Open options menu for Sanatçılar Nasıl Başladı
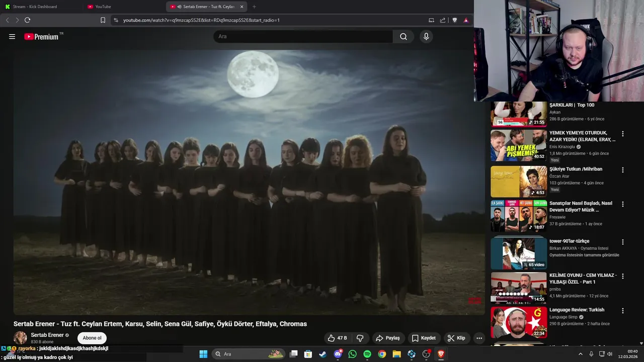The height and width of the screenshot is (362, 644). tap(623, 204)
